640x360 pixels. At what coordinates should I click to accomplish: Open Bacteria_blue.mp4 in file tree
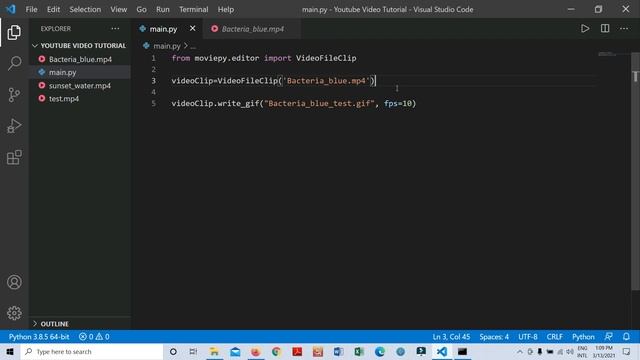(80, 59)
